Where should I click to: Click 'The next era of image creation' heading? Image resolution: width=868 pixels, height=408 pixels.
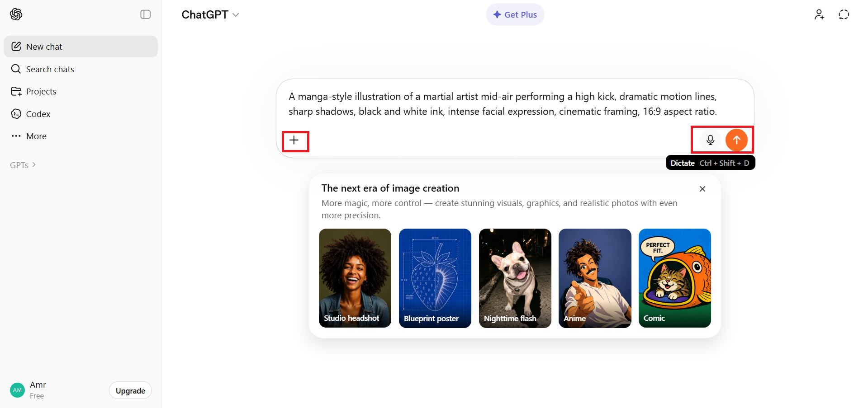[390, 188]
